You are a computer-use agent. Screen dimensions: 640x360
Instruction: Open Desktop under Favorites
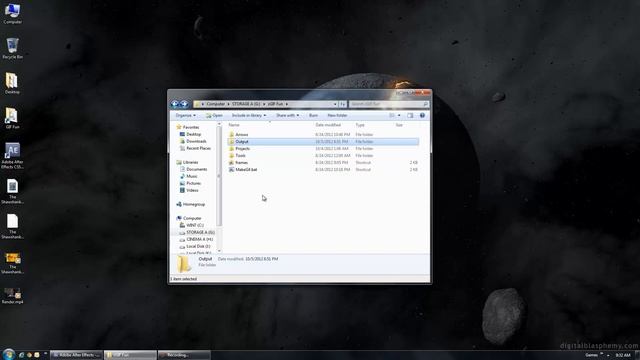(x=193, y=134)
